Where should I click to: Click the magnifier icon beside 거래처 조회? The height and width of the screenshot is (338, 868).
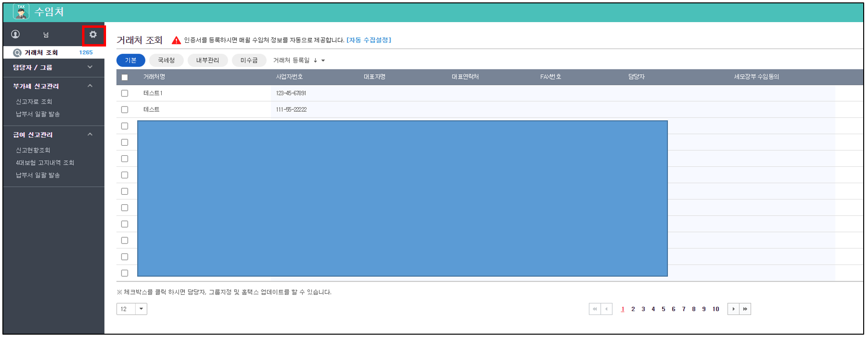[x=17, y=53]
